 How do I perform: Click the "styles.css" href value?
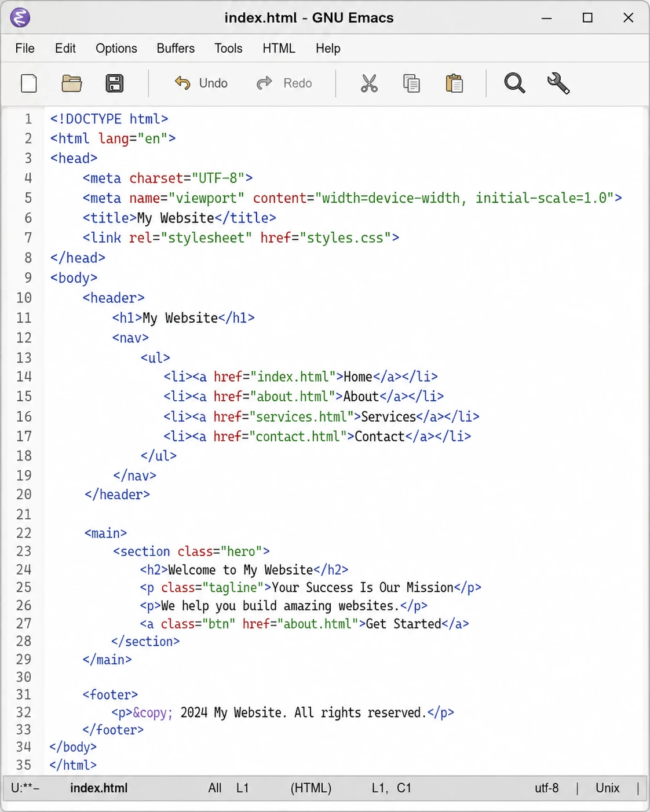coord(345,238)
